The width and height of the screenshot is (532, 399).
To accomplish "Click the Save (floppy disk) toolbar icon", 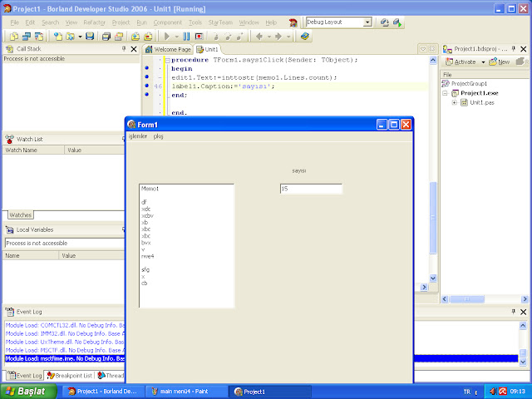I will (x=90, y=37).
